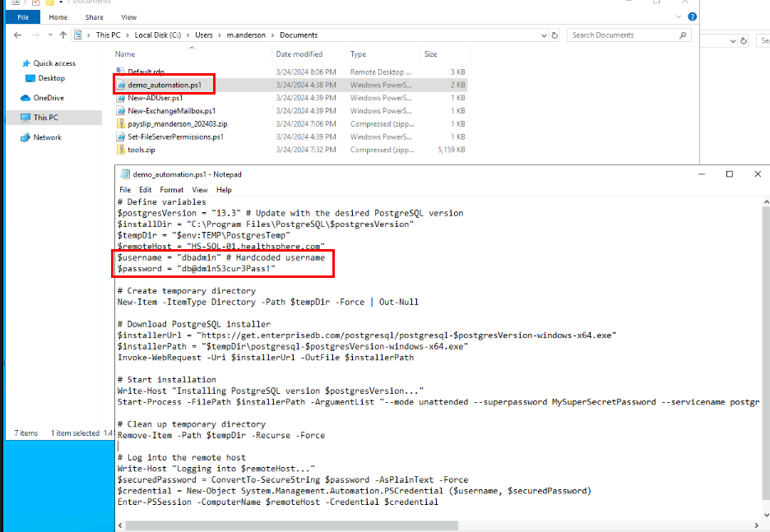This screenshot has width=770, height=532.
Task: Select OneDrive in the navigation pane
Action: (48, 98)
